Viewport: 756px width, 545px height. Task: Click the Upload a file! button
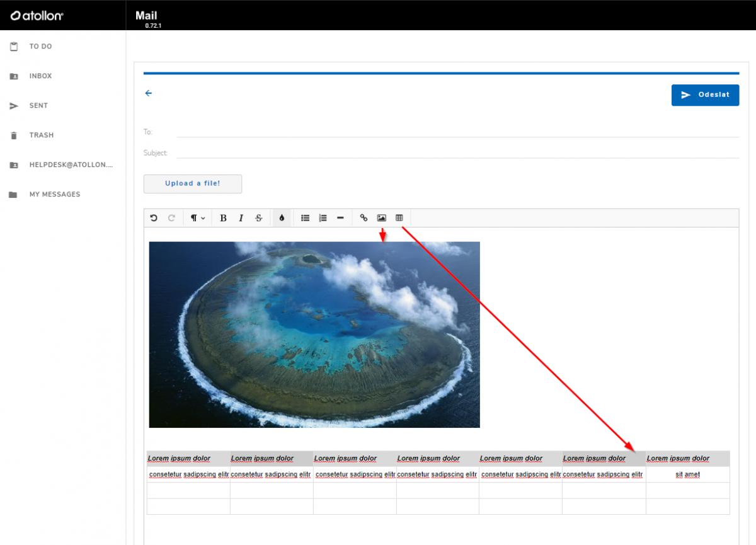point(193,184)
